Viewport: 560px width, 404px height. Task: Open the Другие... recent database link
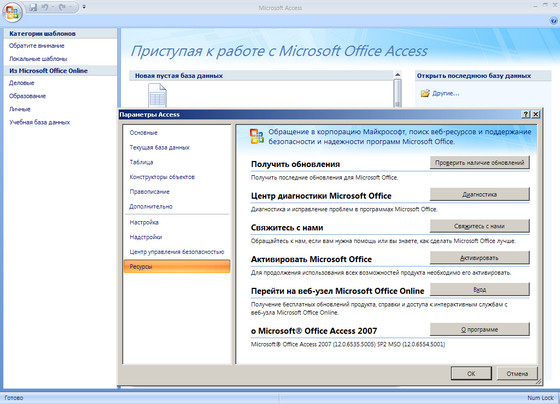pos(445,94)
